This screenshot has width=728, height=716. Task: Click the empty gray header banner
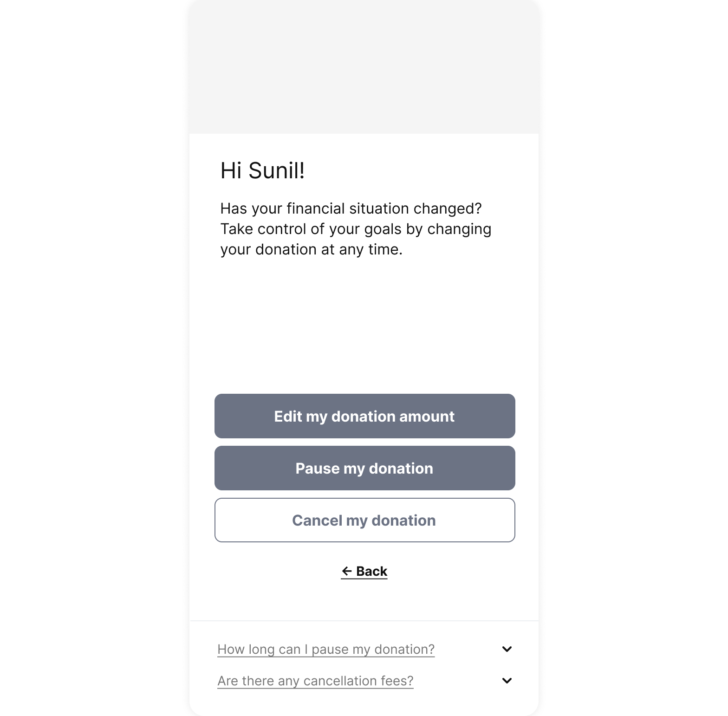click(364, 67)
